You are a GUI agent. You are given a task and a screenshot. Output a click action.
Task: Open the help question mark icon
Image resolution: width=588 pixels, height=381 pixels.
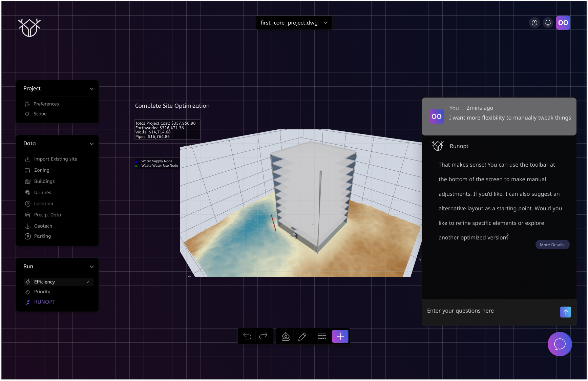pyautogui.click(x=534, y=23)
